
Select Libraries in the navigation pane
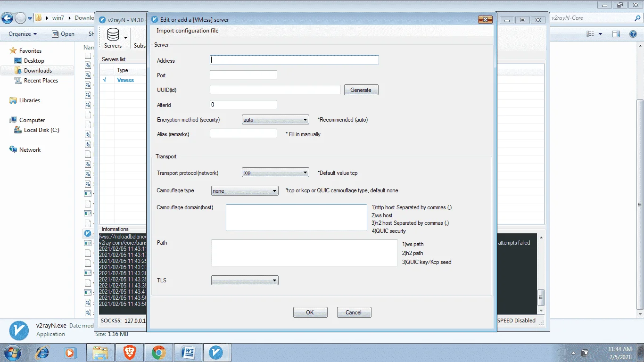[x=30, y=100]
